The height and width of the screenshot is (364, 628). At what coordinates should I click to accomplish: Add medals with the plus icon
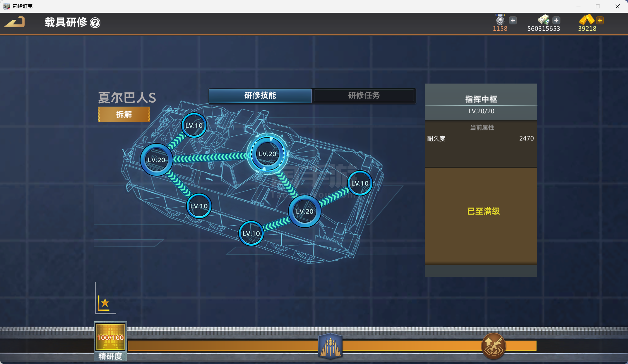point(513,20)
